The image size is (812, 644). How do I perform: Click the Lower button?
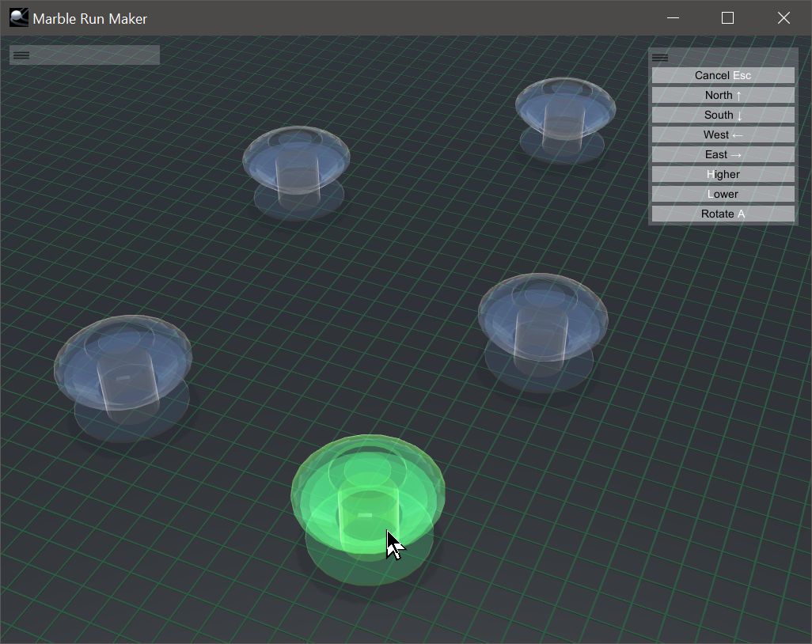point(723,194)
